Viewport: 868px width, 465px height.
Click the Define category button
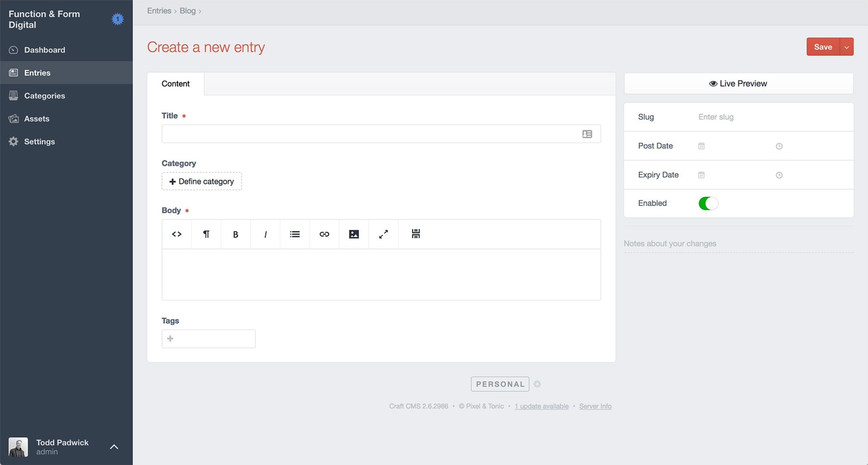(x=202, y=181)
